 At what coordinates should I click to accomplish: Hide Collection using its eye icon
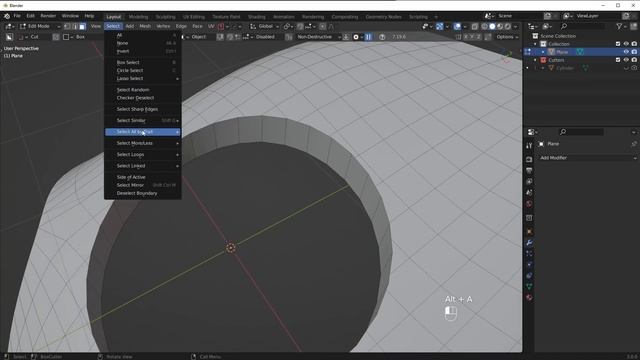(x=626, y=44)
